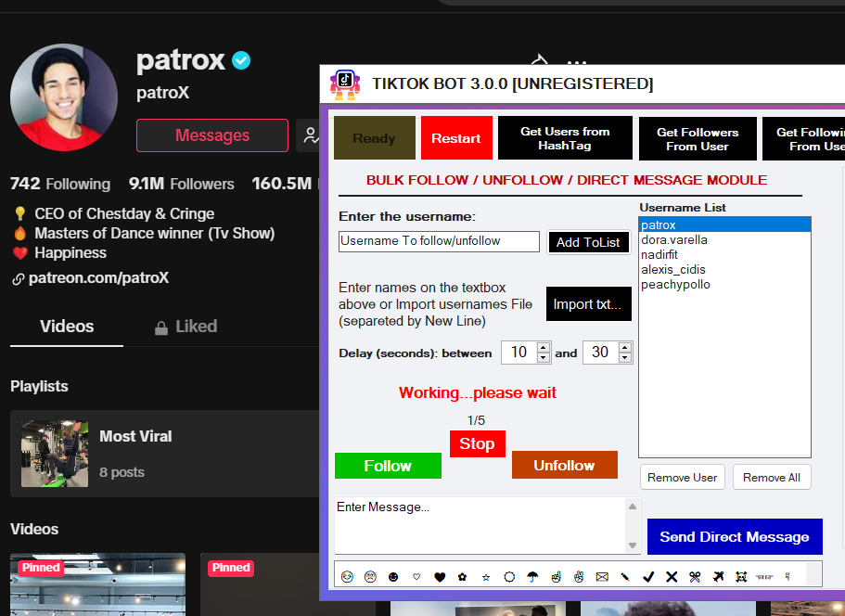This screenshot has height=616, width=845.
Task: Open the Most Viral playlist thumbnail
Action: 55,454
